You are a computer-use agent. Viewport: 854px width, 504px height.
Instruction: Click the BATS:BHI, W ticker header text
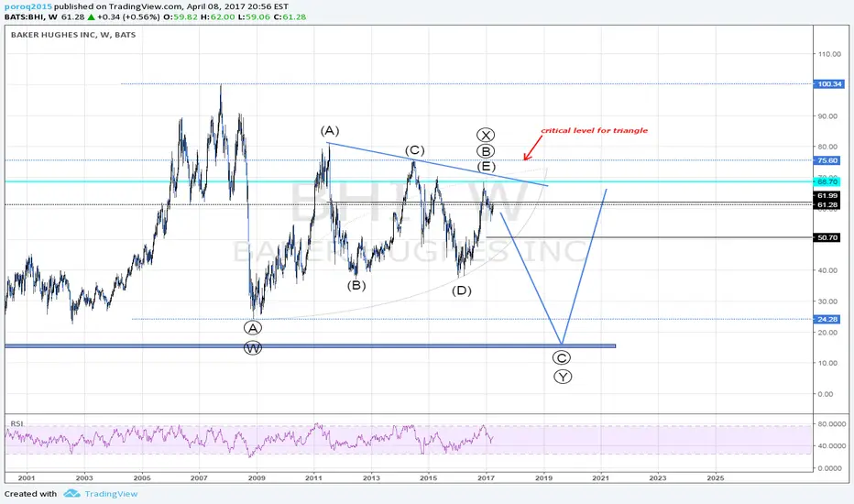click(x=30, y=16)
